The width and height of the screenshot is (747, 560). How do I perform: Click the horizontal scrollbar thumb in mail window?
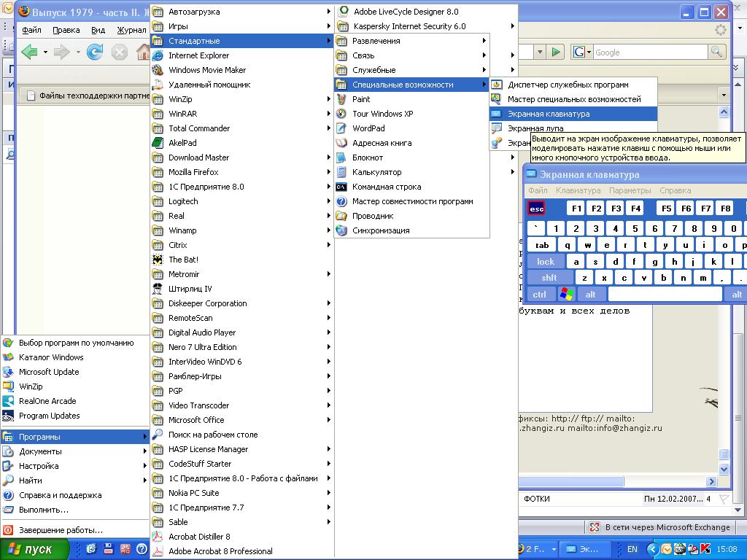tap(570, 481)
